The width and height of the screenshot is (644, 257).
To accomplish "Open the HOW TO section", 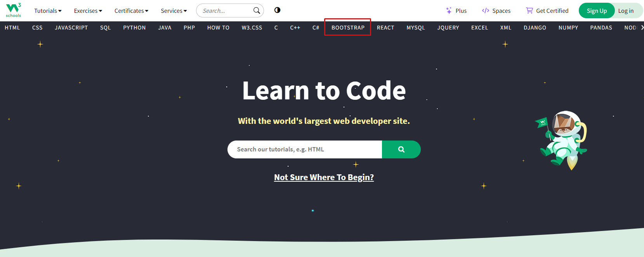I will coord(219,28).
